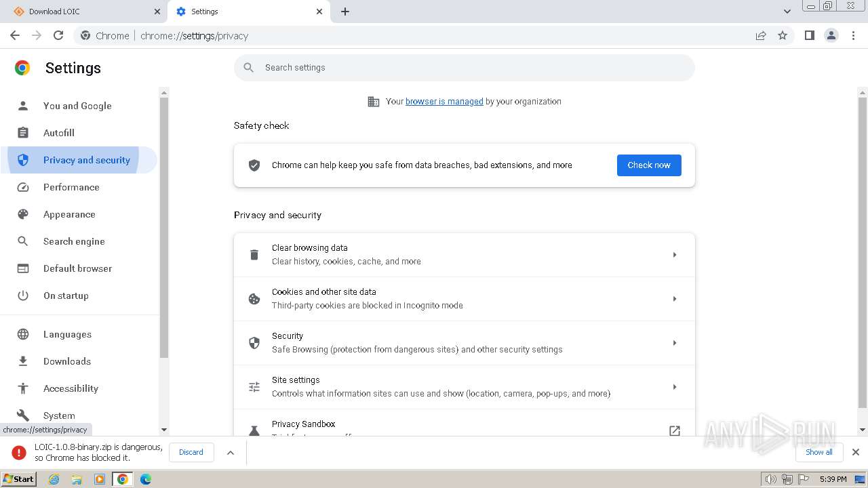Click the magnifier icon in Search settings
Image resolution: width=868 pixels, height=488 pixels.
click(x=249, y=67)
